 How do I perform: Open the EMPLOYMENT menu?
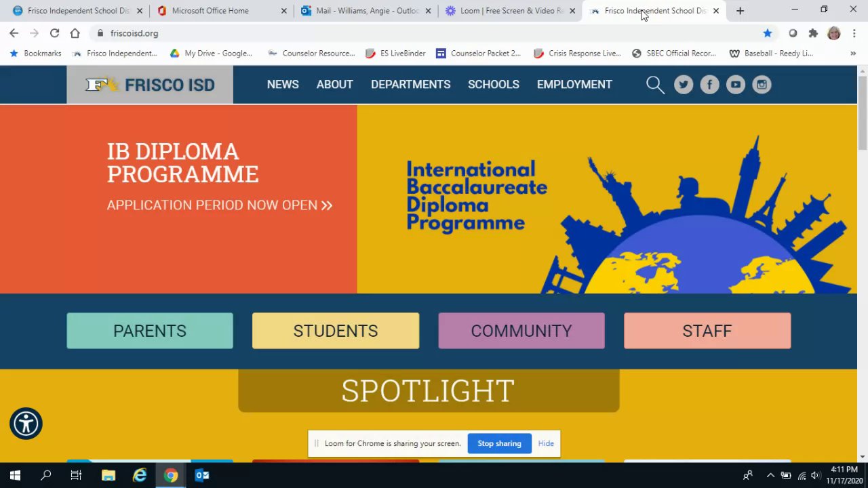(x=574, y=85)
